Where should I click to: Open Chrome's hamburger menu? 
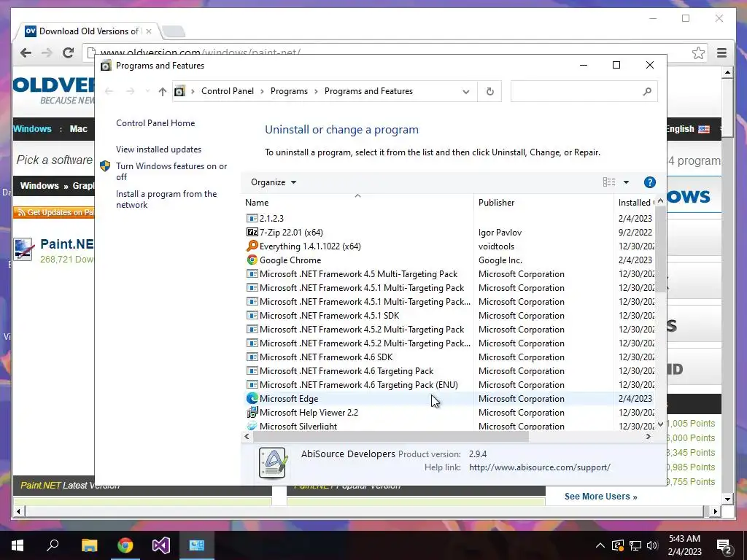(x=721, y=52)
